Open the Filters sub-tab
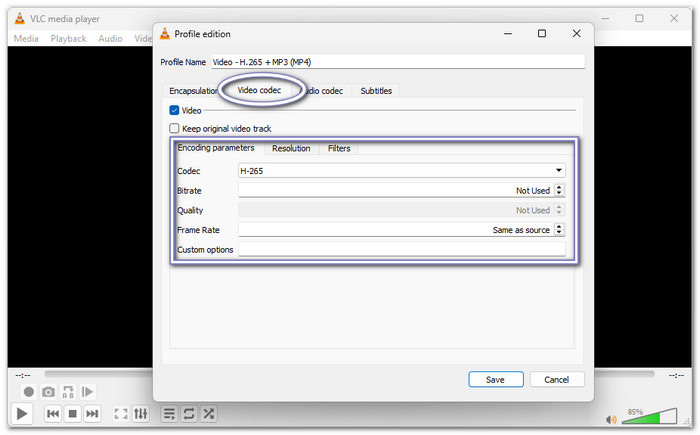Viewport: 700px width, 435px height. pyautogui.click(x=339, y=148)
